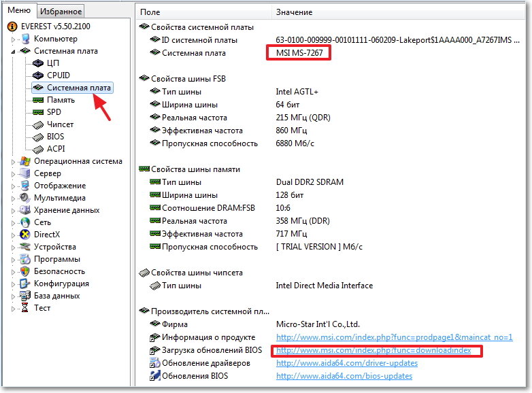The width and height of the screenshot is (532, 393).
Task: Click the MSI MS-7267 value
Action: [299, 53]
